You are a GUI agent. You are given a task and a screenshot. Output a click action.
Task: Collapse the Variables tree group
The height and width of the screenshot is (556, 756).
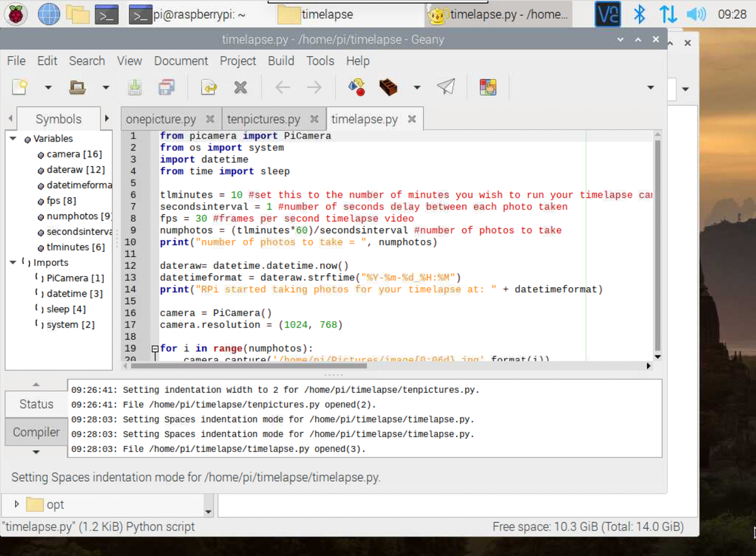(13, 139)
